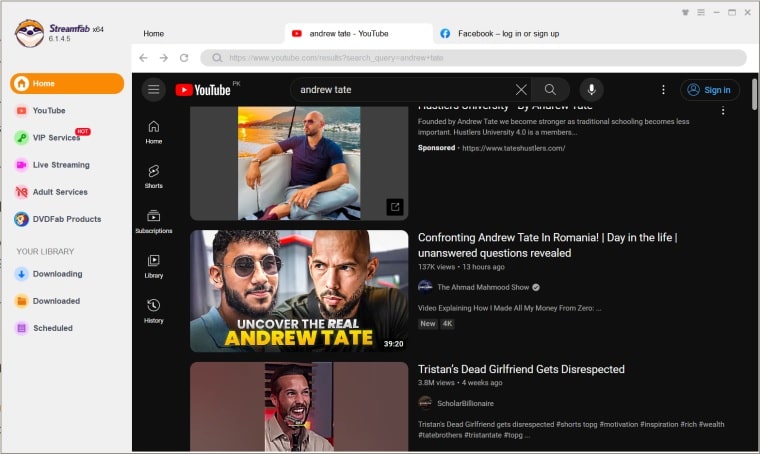Click the YouTube page vertical scrollbar
Image resolution: width=760 pixels, height=454 pixels.
pyautogui.click(x=754, y=94)
